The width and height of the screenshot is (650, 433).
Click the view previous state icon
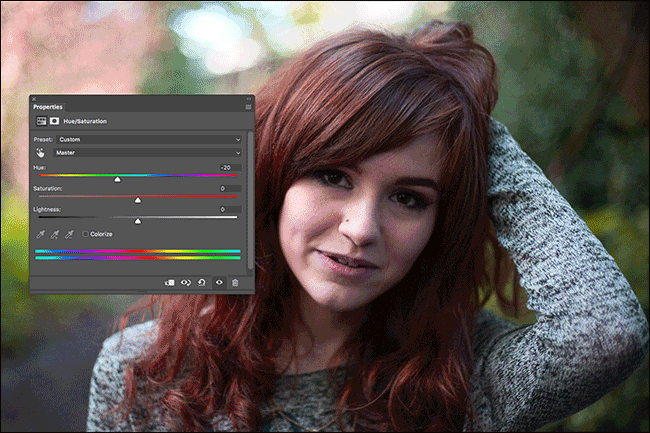pyautogui.click(x=186, y=283)
